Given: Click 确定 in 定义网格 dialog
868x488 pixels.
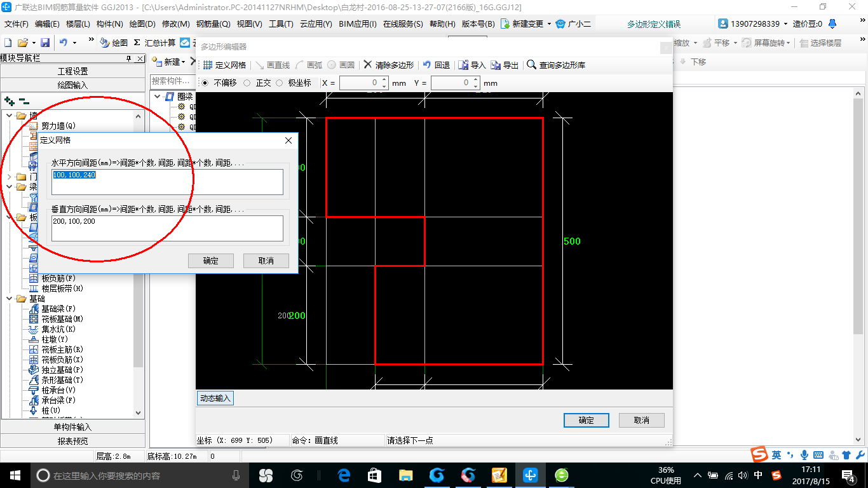Looking at the screenshot, I should (211, 261).
